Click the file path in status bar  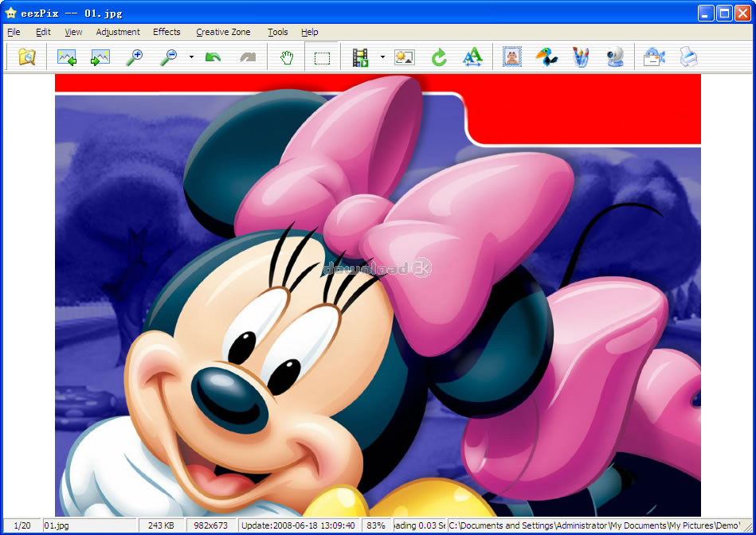(x=594, y=525)
